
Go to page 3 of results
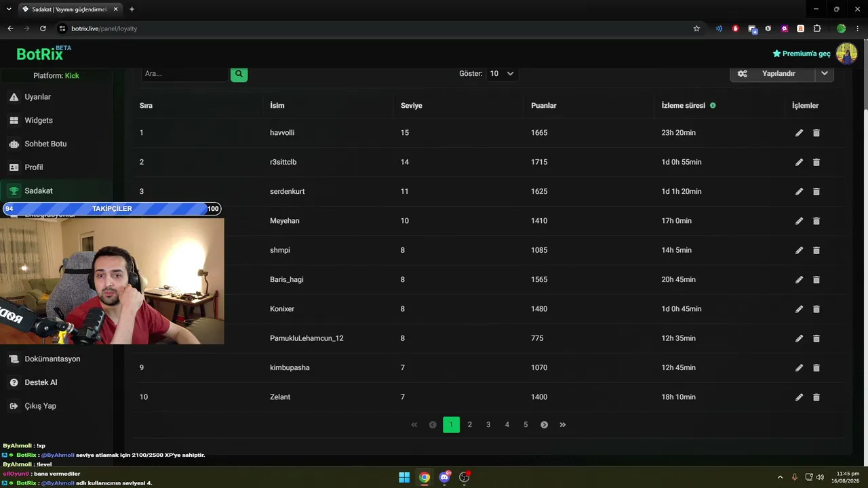[x=488, y=425]
